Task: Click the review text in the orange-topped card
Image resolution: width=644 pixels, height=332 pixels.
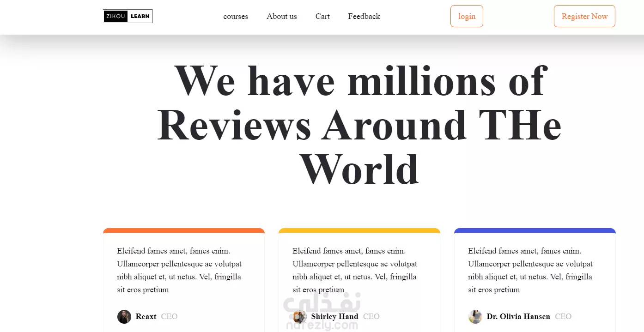Action: pyautogui.click(x=179, y=271)
